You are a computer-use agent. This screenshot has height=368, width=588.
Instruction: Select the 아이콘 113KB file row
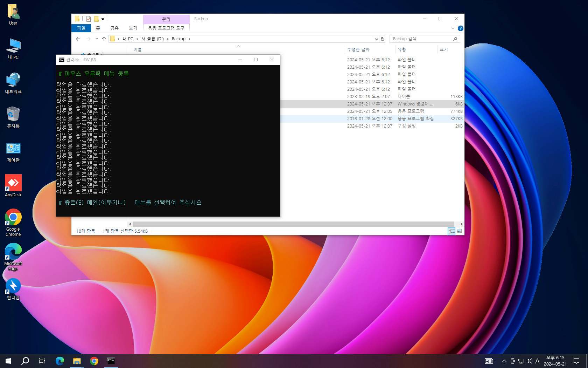(x=372, y=97)
